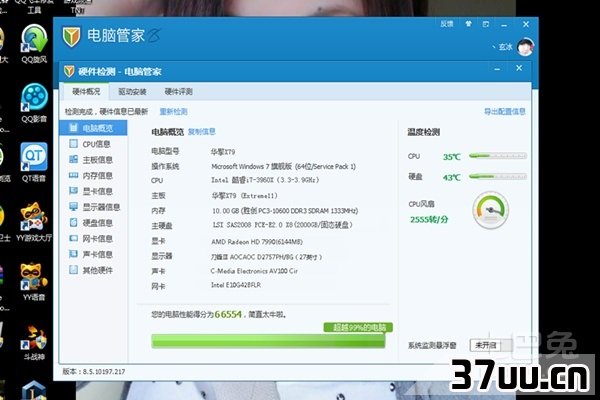Open the 其他硬件 sidebar icon
The width and height of the screenshot is (600, 400).
pyautogui.click(x=73, y=270)
